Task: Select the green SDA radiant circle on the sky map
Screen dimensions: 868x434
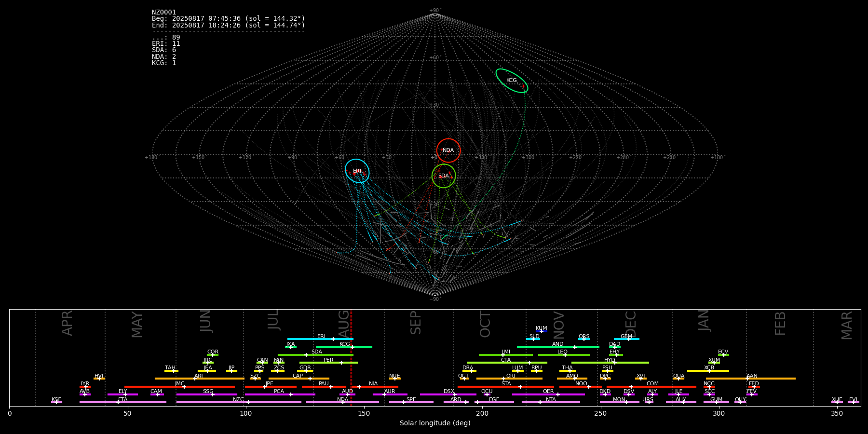Action: [x=444, y=176]
